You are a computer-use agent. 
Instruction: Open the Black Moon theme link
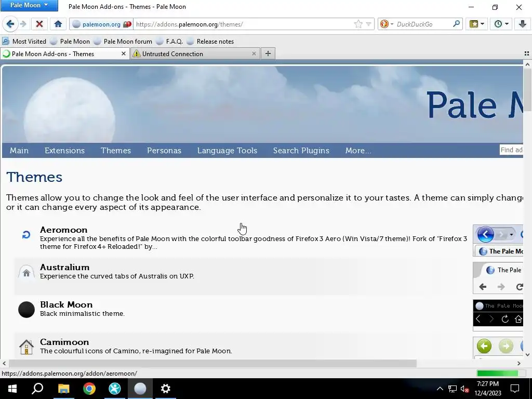click(x=66, y=304)
